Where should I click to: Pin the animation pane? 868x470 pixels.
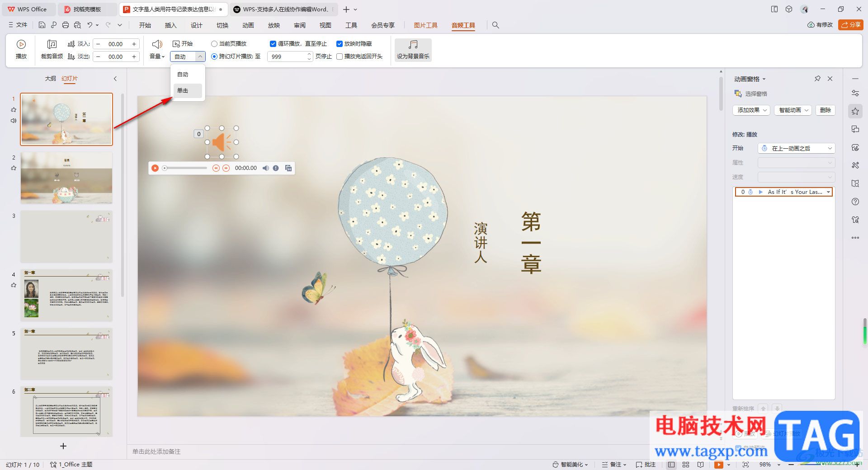tap(817, 79)
